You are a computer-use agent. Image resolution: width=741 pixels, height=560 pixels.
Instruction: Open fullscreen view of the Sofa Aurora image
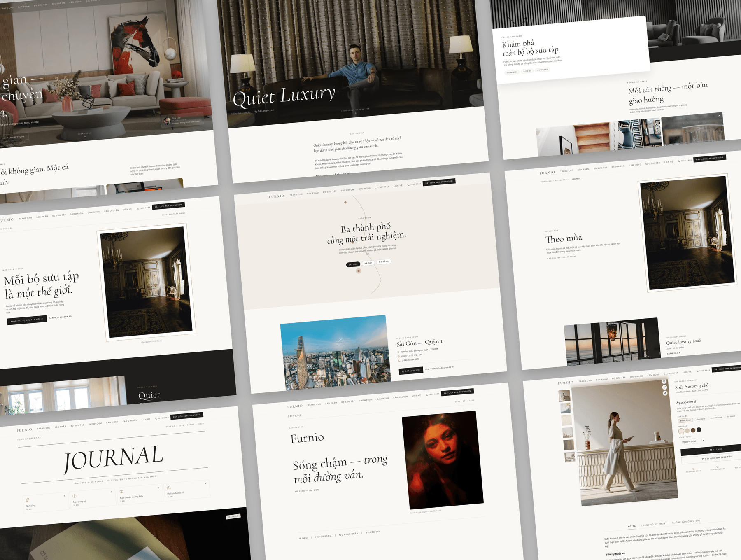click(x=664, y=387)
